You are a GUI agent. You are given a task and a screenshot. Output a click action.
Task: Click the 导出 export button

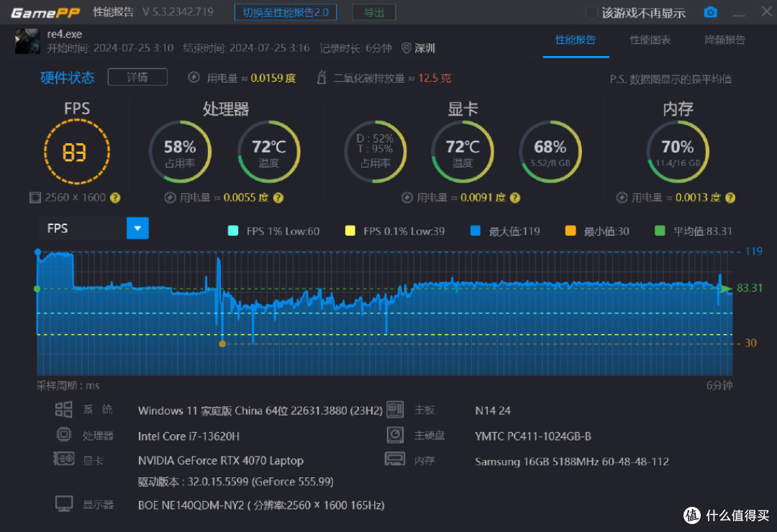(x=373, y=12)
